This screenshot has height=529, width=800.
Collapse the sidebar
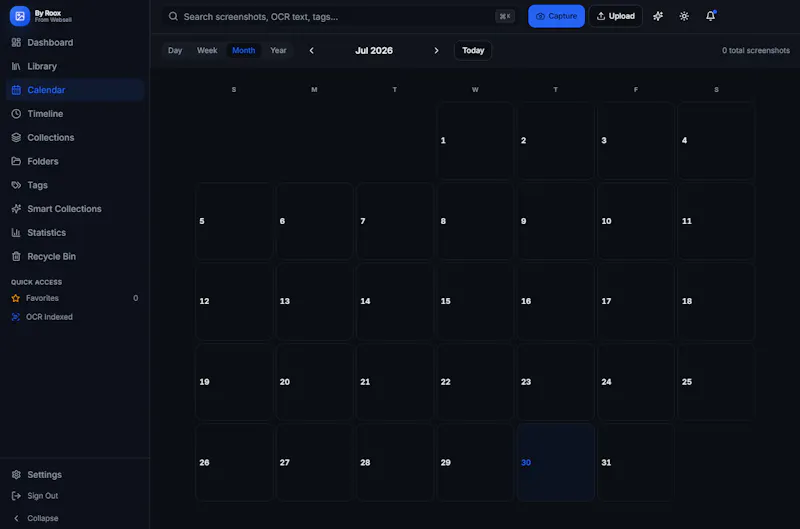(36, 518)
